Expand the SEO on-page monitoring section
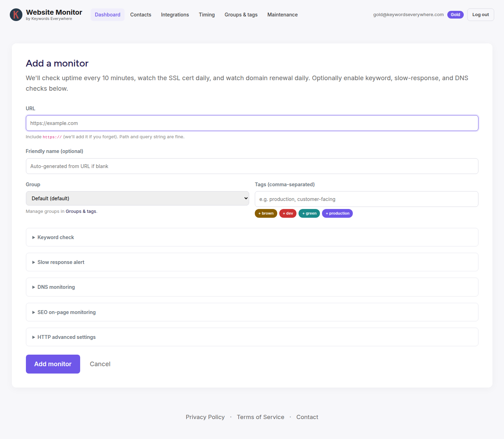 pyautogui.click(x=252, y=312)
